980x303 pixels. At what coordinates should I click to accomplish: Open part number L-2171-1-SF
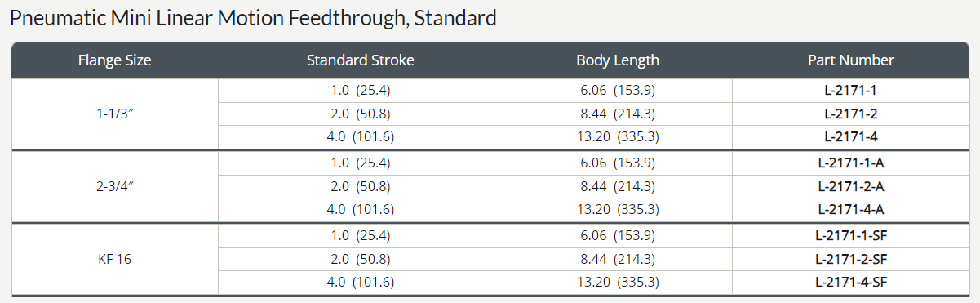850,235
